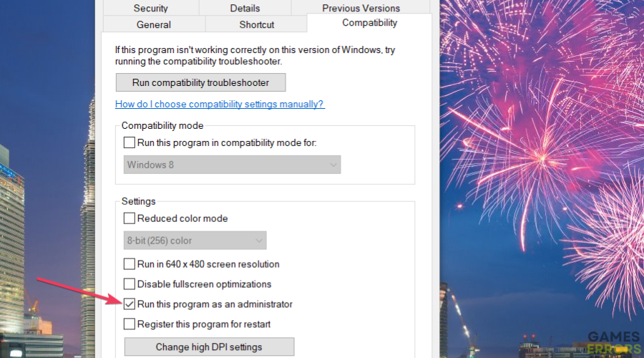Tick the Reduced color mode checkbox
The width and height of the screenshot is (644, 358).
tap(130, 218)
